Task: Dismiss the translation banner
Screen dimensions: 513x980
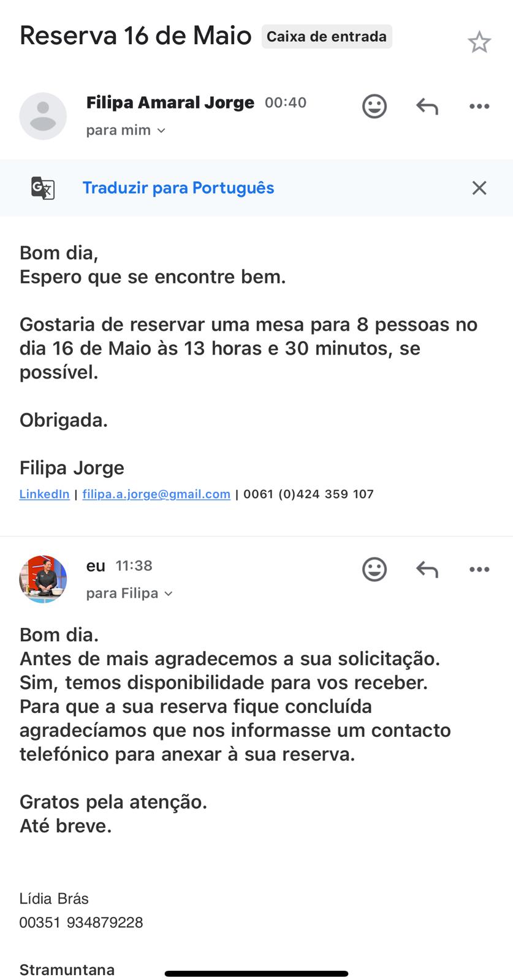Action: click(x=479, y=187)
